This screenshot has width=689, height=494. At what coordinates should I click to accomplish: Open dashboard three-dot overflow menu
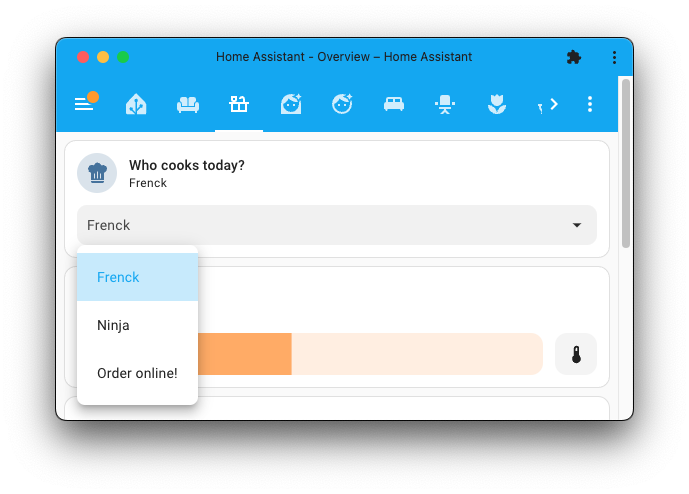tap(590, 104)
